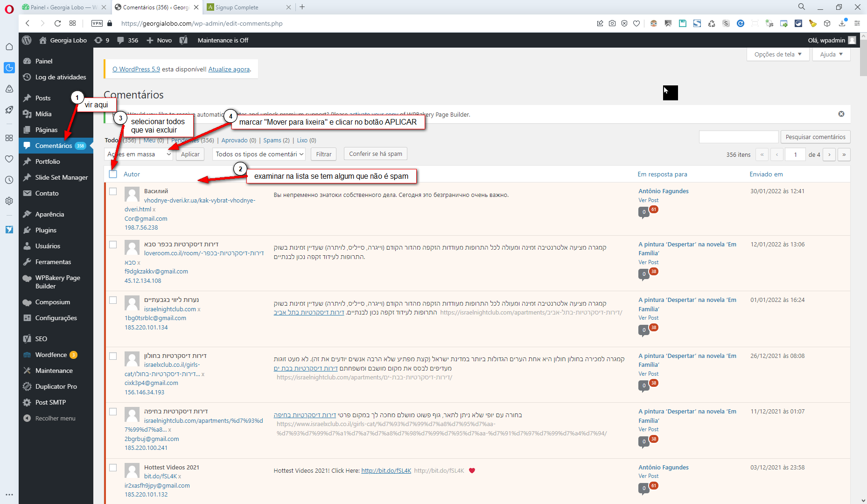
Task: Click the browser snapshot camera icon
Action: [x=612, y=23]
